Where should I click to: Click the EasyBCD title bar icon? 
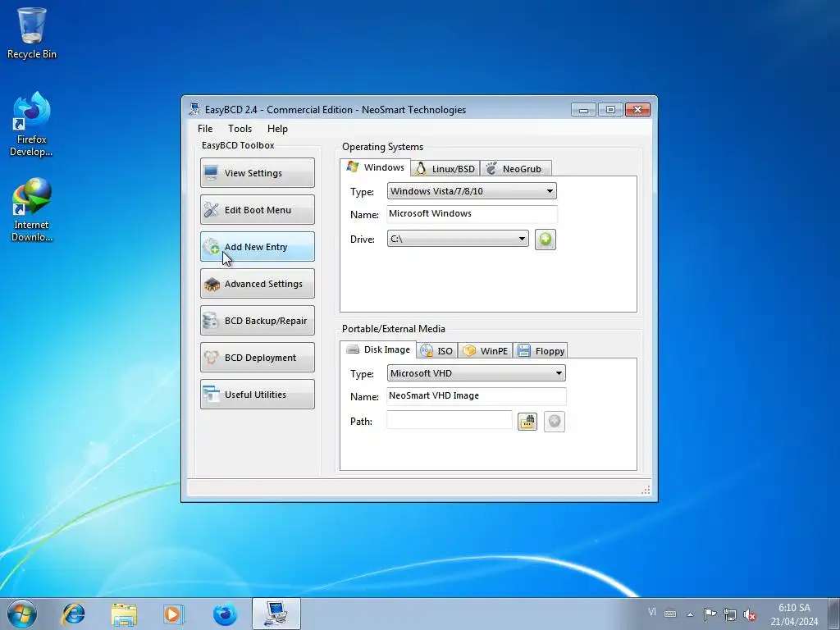[x=194, y=109]
